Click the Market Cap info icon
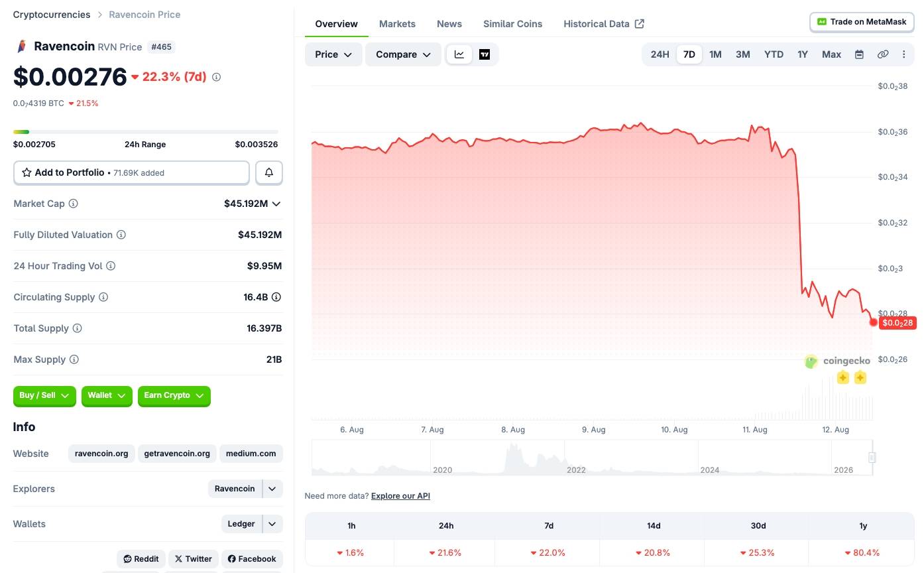Image resolution: width=924 pixels, height=573 pixels. click(74, 204)
